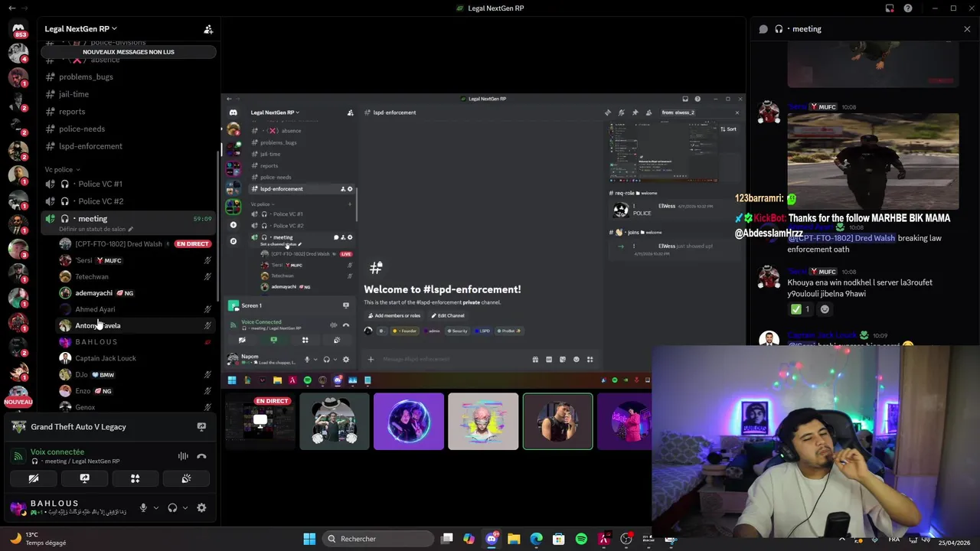980x551 pixels.
Task: Open the chat image of a man on the road
Action: click(873, 161)
